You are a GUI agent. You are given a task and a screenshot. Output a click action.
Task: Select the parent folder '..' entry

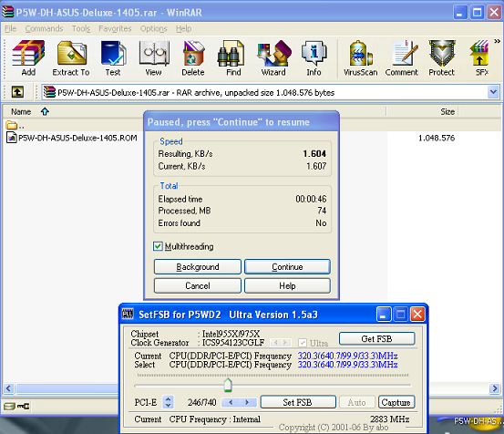(15, 125)
